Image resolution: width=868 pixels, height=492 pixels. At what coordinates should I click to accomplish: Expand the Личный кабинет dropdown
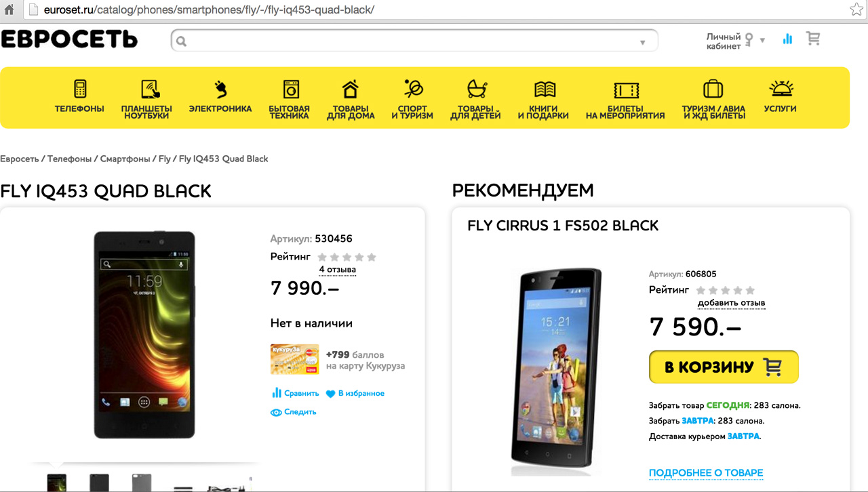pyautogui.click(x=762, y=41)
